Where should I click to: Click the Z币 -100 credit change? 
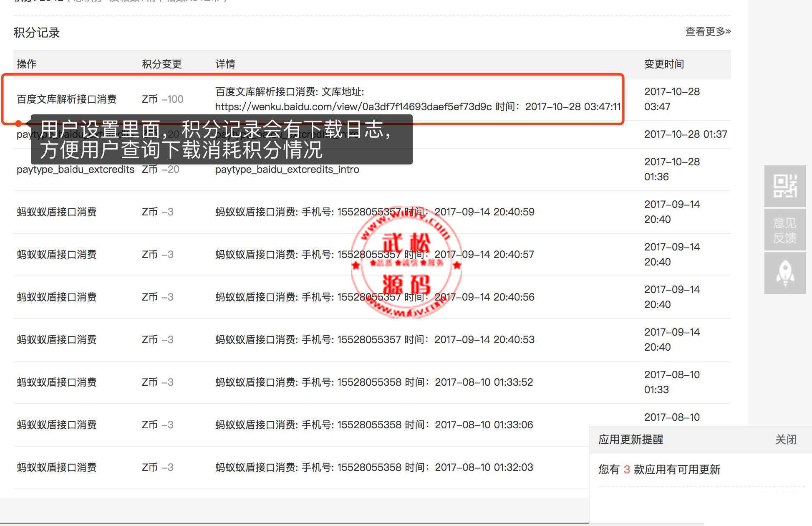(x=163, y=99)
